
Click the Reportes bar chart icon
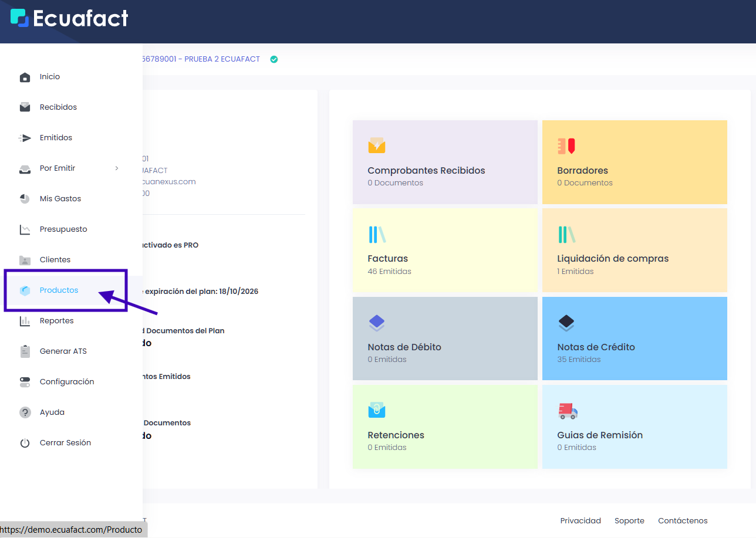coord(25,321)
